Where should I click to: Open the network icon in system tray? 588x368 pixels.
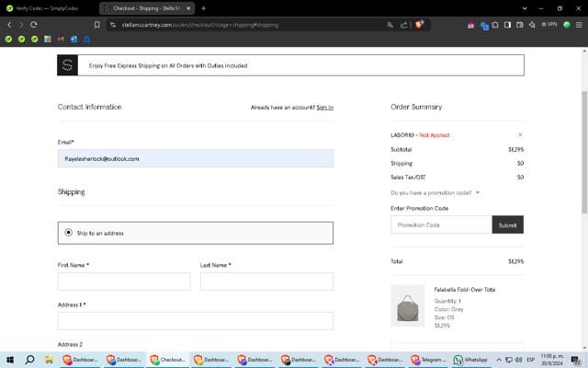click(x=509, y=360)
